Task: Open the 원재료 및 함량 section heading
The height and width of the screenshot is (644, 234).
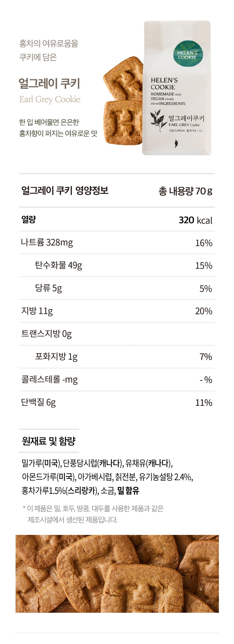Action: pyautogui.click(x=49, y=441)
